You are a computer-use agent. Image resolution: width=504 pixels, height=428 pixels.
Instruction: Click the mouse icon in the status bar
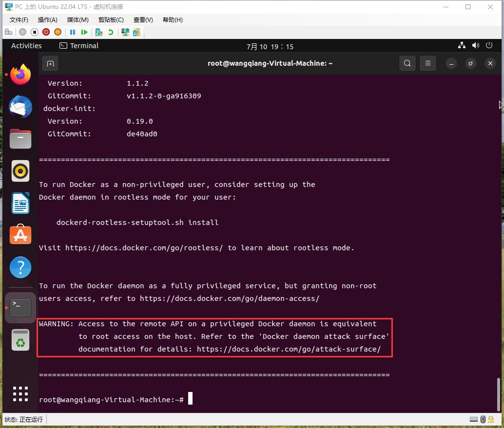483,419
